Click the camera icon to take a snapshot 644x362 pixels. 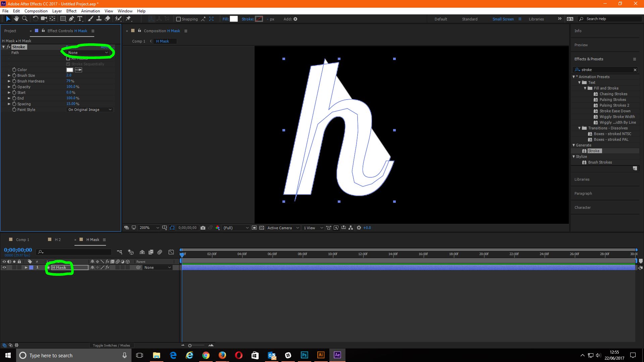pyautogui.click(x=203, y=228)
